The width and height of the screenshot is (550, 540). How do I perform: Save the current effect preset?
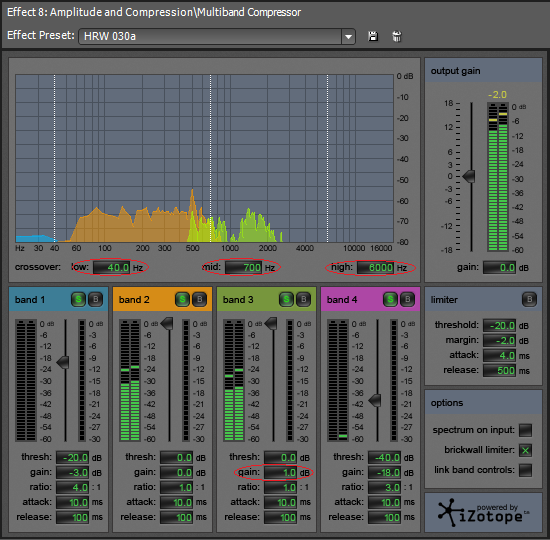[x=373, y=36]
